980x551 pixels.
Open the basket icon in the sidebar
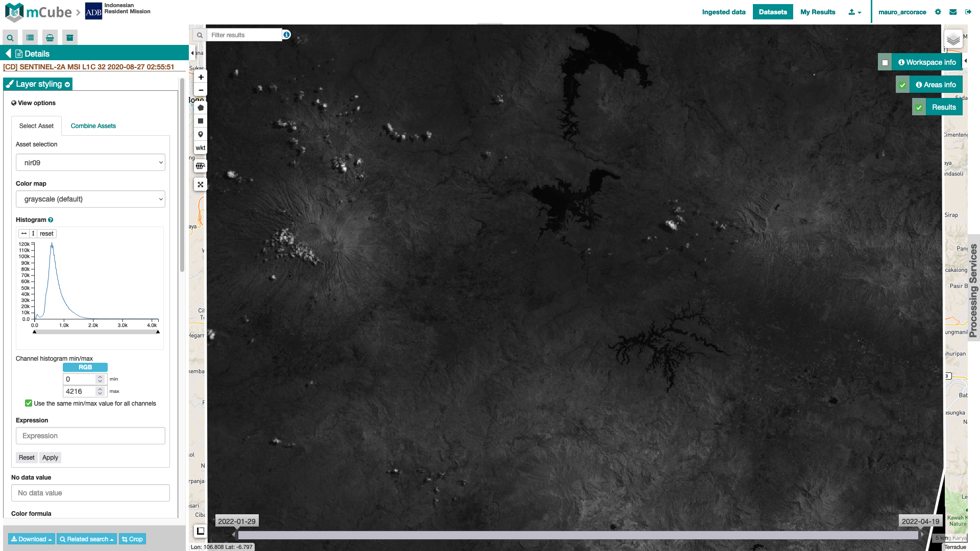(x=50, y=37)
